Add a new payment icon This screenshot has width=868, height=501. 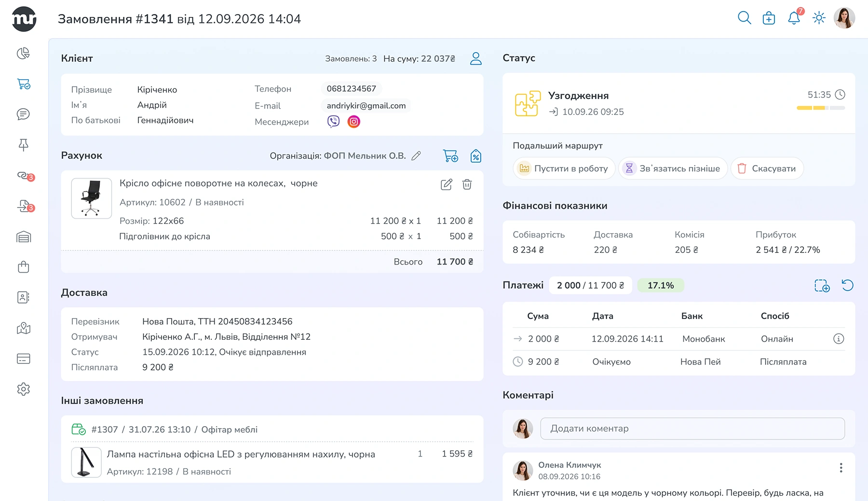822,286
